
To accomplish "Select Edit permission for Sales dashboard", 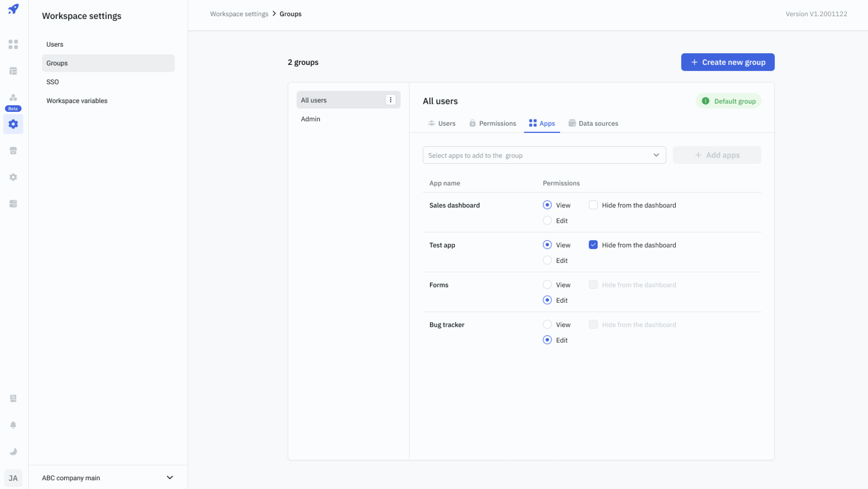I will point(547,220).
